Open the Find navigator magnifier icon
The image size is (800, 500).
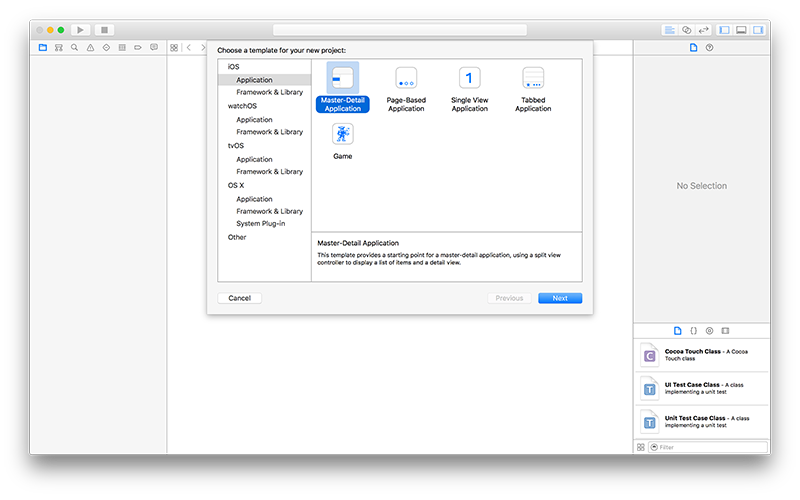[x=74, y=47]
